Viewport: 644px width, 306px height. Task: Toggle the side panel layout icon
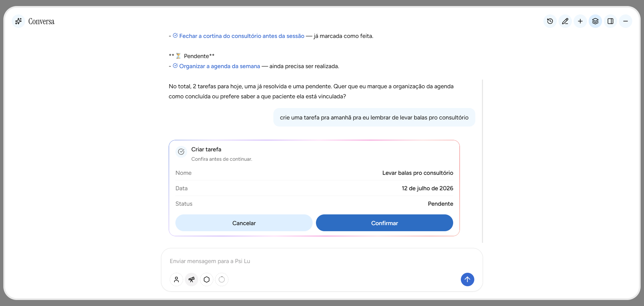(610, 21)
